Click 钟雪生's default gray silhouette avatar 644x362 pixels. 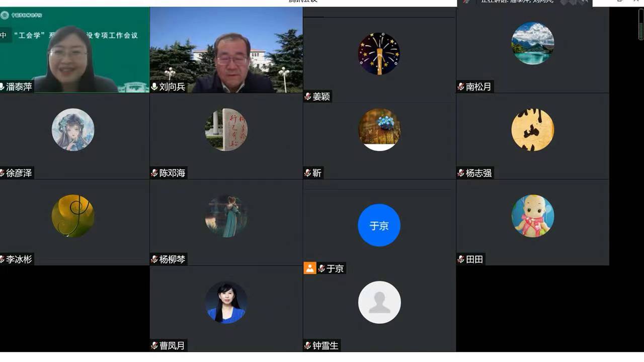[x=379, y=302]
